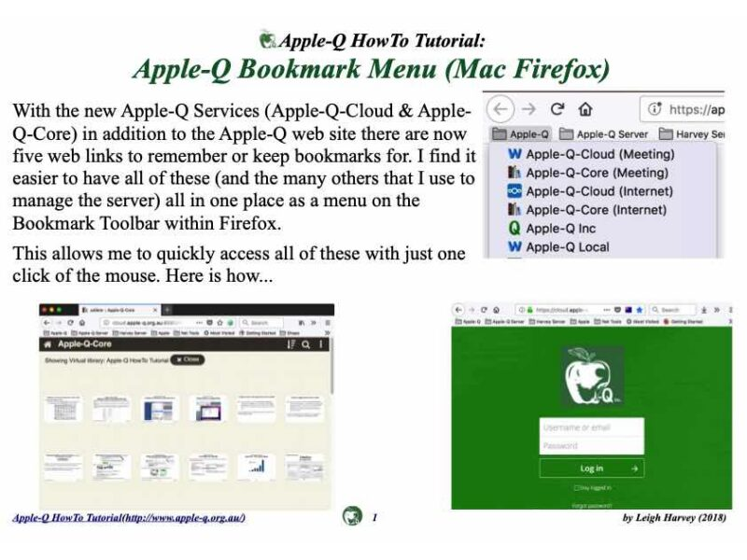The image size is (747, 560).
Task: Choose Apple-Q-Cloud (Internet) bookmark
Action: tap(590, 191)
